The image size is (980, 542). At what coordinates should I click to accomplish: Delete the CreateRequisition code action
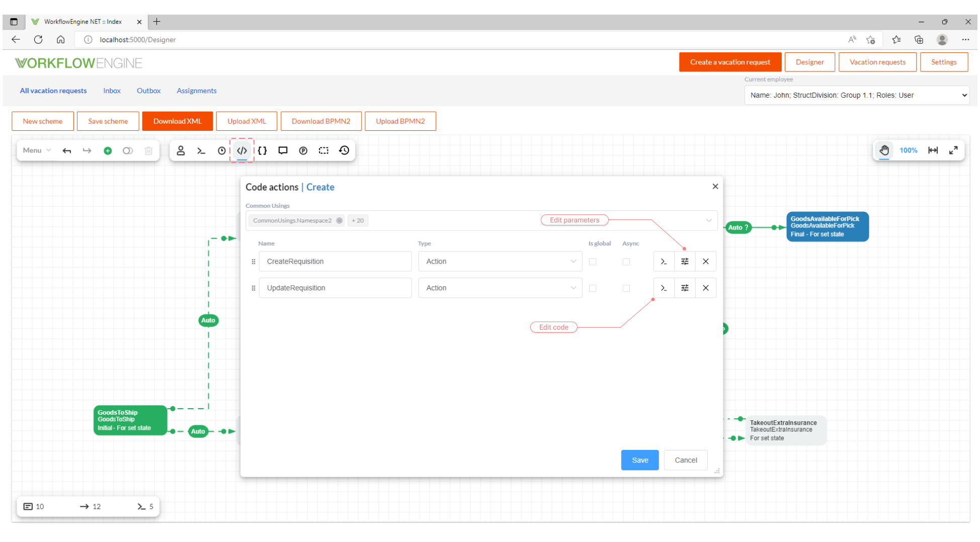click(706, 262)
